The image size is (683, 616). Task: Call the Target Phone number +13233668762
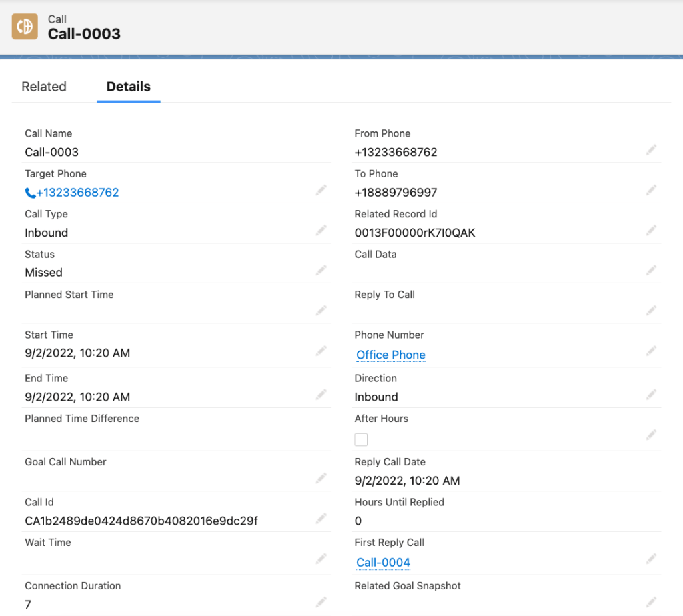pos(77,193)
